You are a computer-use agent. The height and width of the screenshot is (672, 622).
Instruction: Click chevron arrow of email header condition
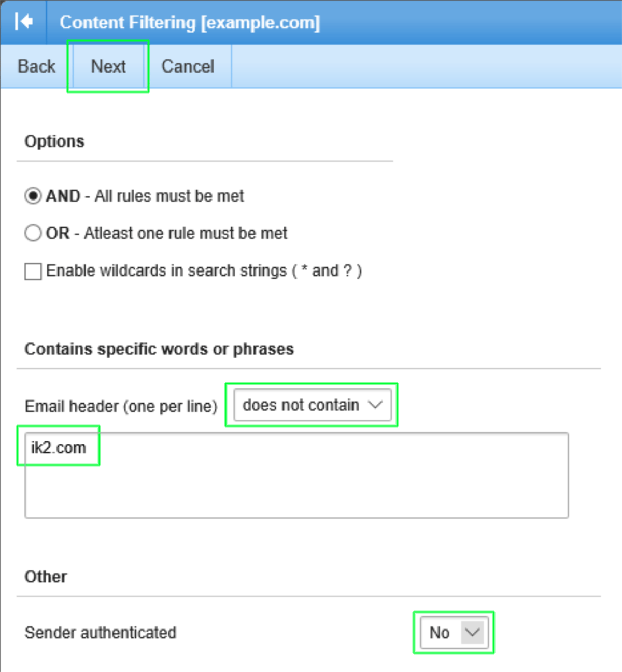[x=375, y=405]
